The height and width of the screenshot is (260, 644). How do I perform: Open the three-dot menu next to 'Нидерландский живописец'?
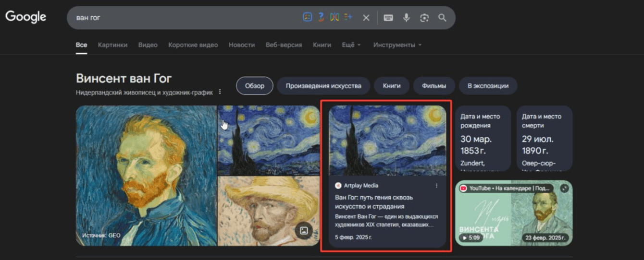coord(220,92)
